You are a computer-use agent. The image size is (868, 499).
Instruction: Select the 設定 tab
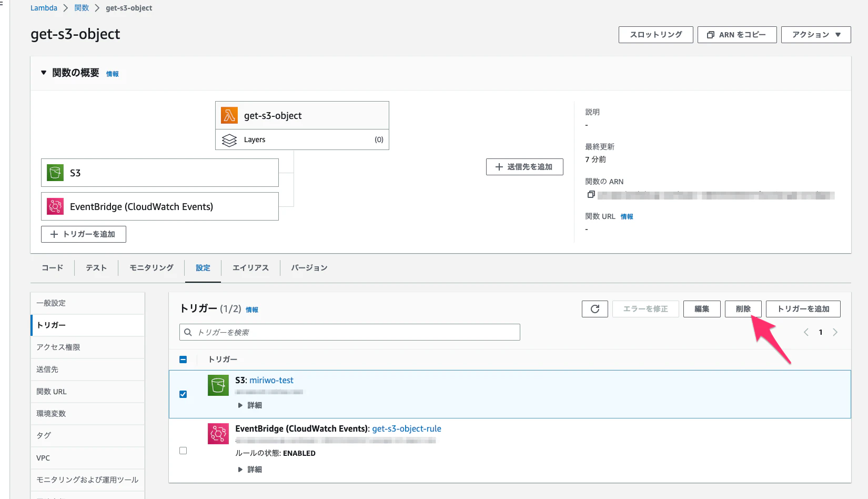pyautogui.click(x=203, y=268)
